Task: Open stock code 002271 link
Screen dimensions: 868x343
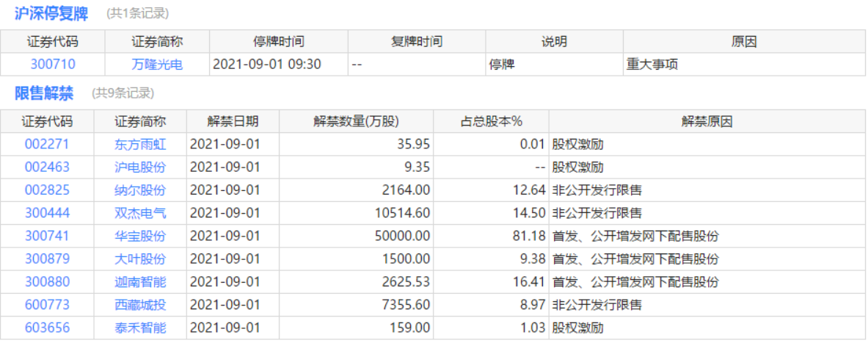Action: 47,145
